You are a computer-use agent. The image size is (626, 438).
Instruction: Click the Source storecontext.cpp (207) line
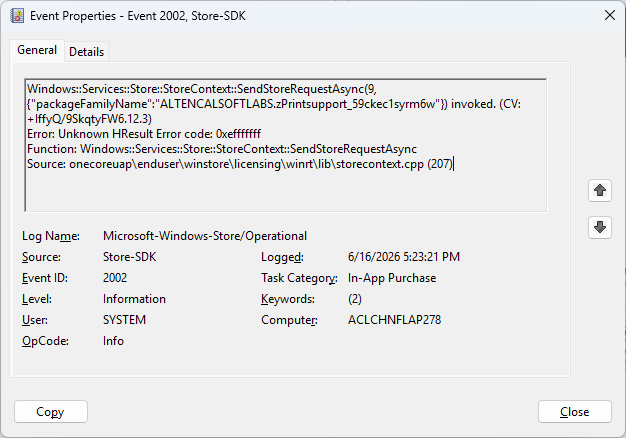[x=240, y=164]
